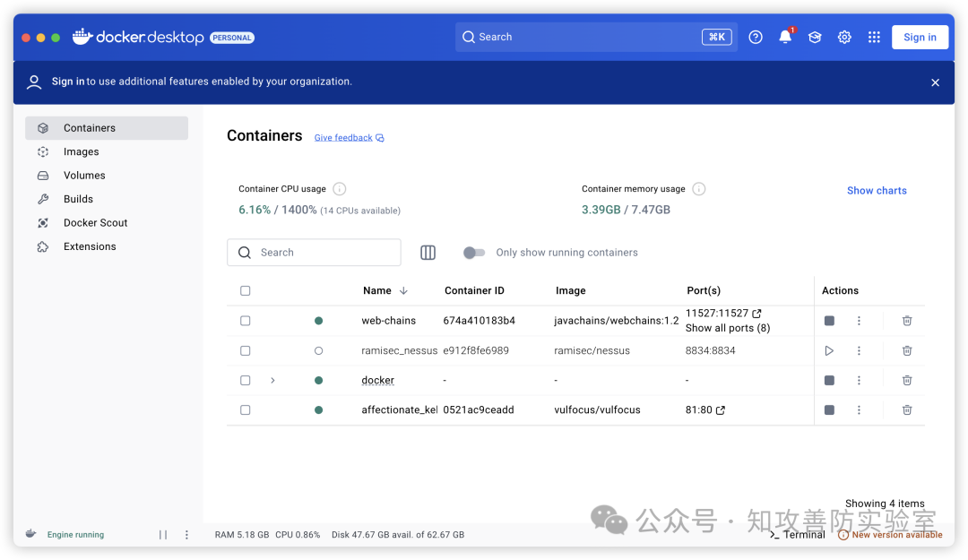Click port 8834:8834 text

pyautogui.click(x=710, y=350)
